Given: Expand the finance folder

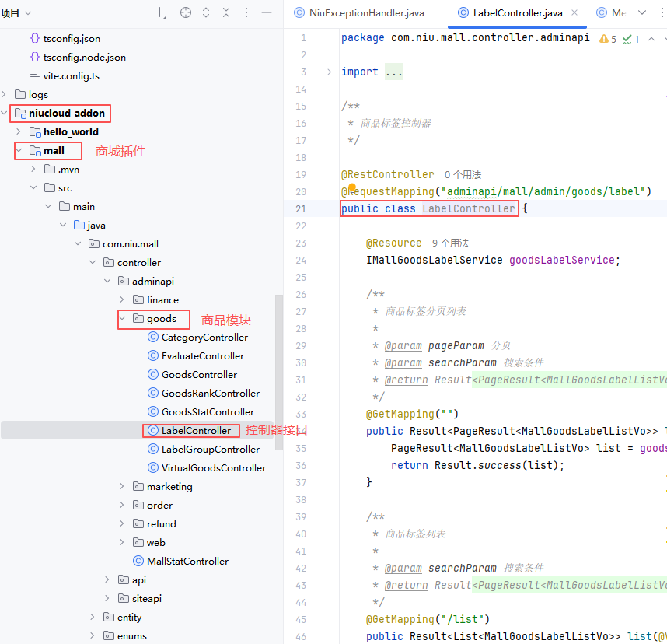Looking at the screenshot, I should tap(122, 299).
